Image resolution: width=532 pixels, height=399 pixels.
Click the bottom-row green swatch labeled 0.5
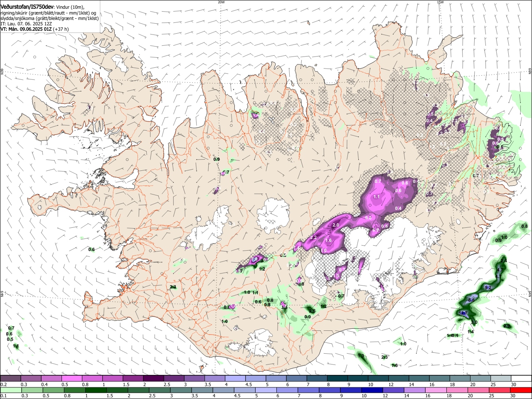pos(54,390)
